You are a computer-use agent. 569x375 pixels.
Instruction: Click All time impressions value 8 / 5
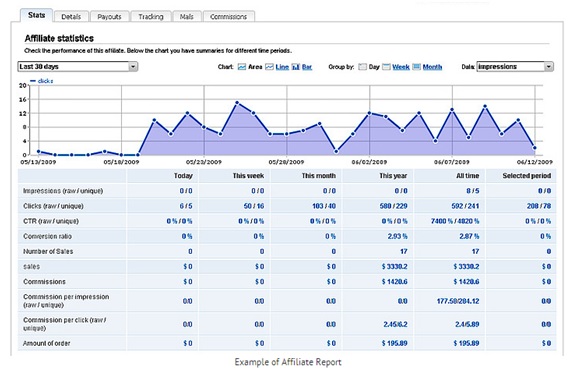click(x=473, y=191)
